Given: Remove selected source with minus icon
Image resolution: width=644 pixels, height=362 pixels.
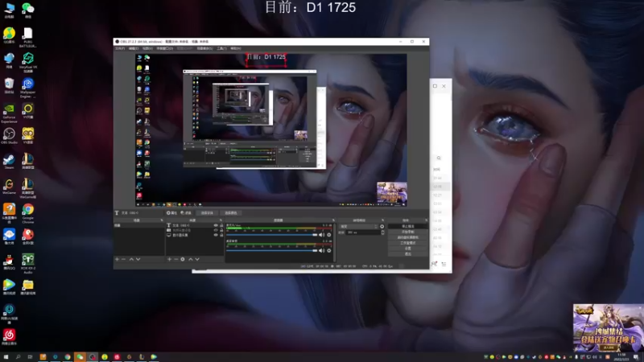Looking at the screenshot, I should [x=175, y=259].
